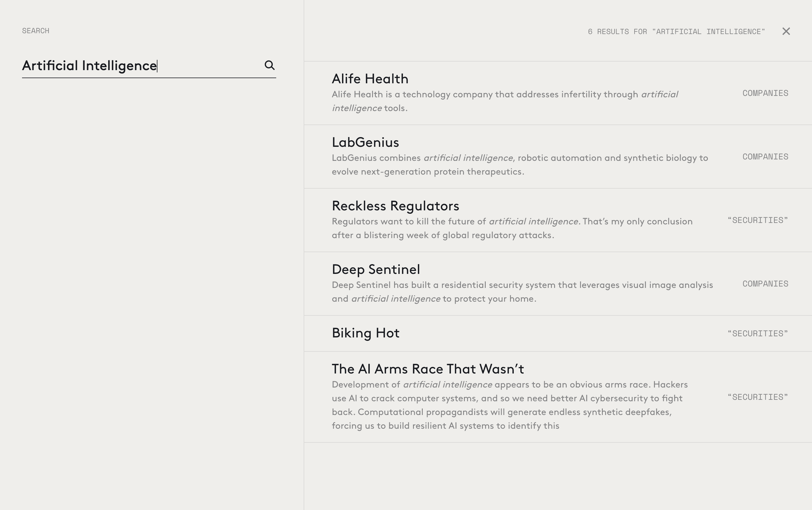Open the LabGenius result
The image size is (812, 510).
click(x=365, y=142)
